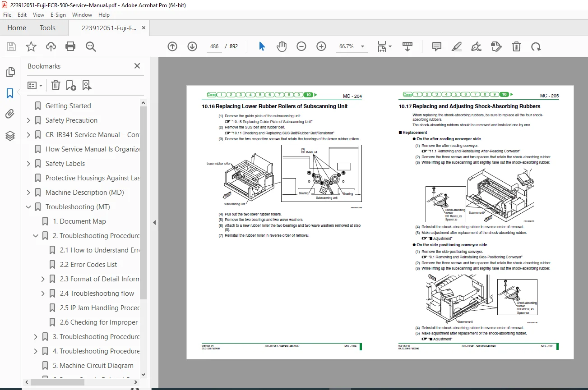Open the Help menu

pos(104,15)
